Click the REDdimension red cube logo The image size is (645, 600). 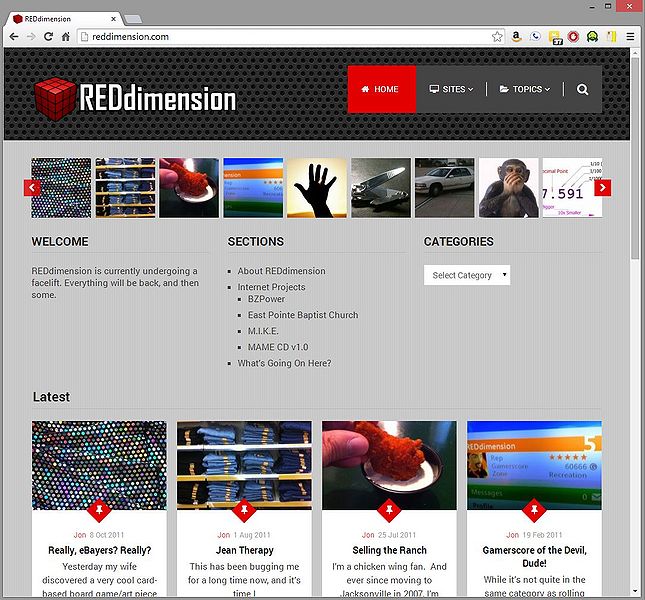point(55,99)
